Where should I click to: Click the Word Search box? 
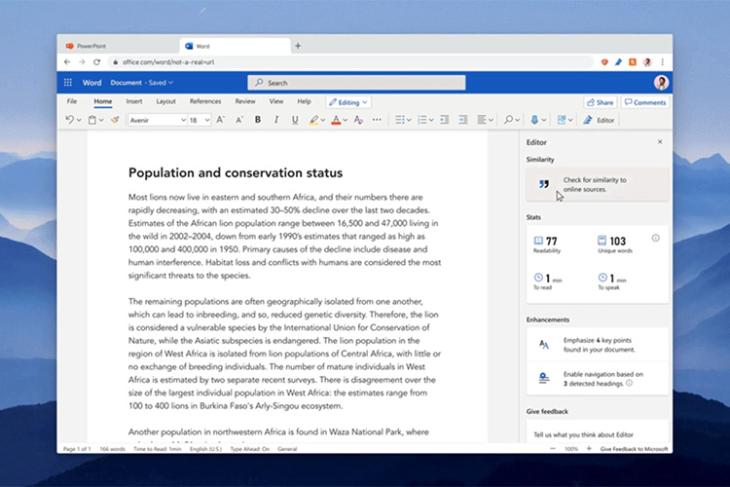(357, 82)
